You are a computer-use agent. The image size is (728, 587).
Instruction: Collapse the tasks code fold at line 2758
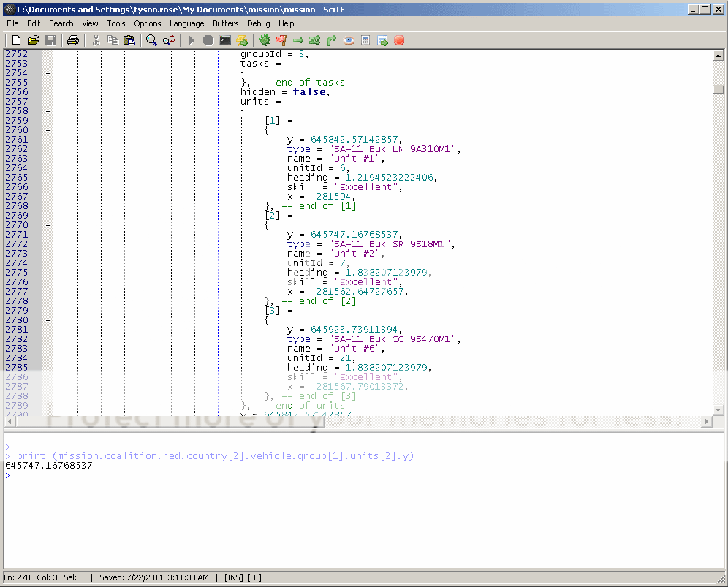point(48,110)
